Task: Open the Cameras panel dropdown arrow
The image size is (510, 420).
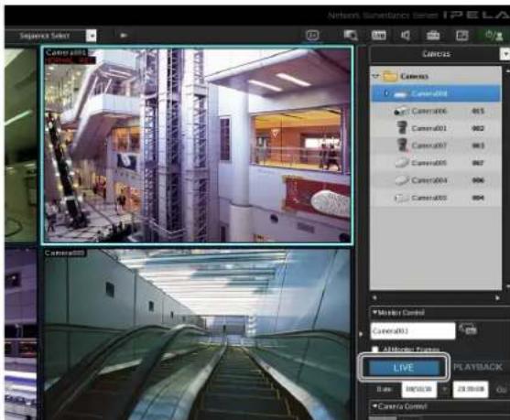Action: coord(505,54)
